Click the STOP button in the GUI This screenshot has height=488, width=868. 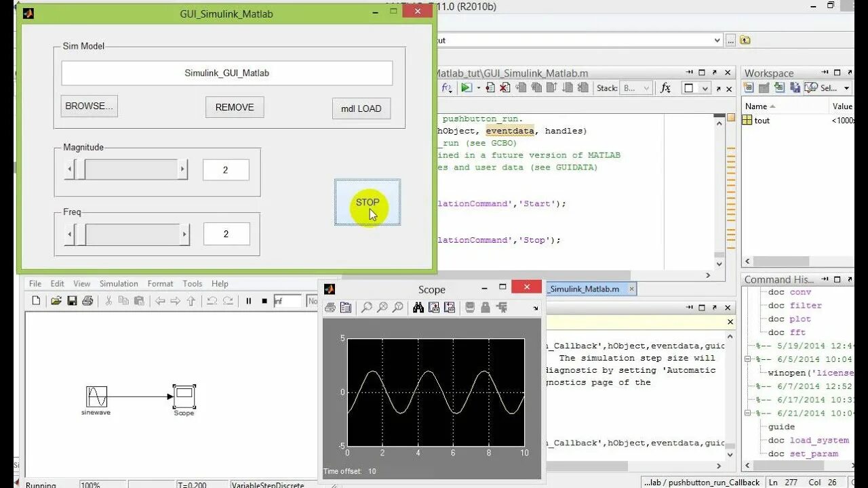point(368,202)
